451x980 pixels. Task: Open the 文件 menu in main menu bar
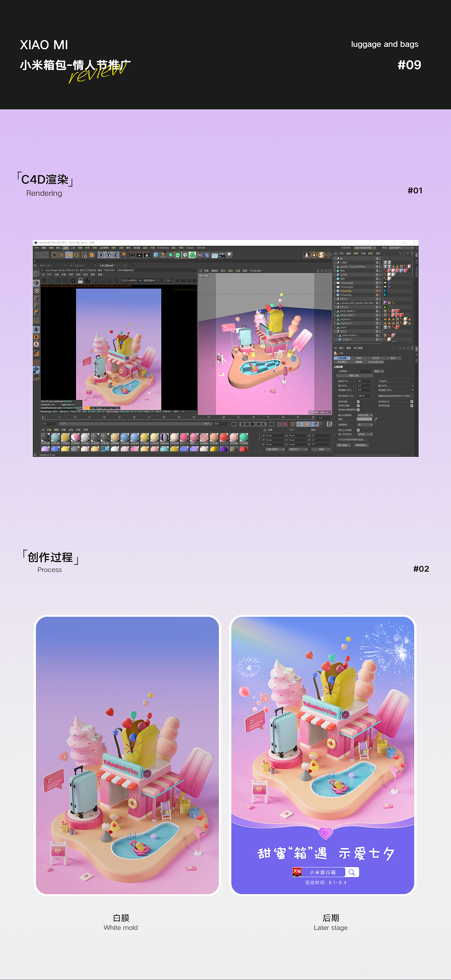(37, 248)
